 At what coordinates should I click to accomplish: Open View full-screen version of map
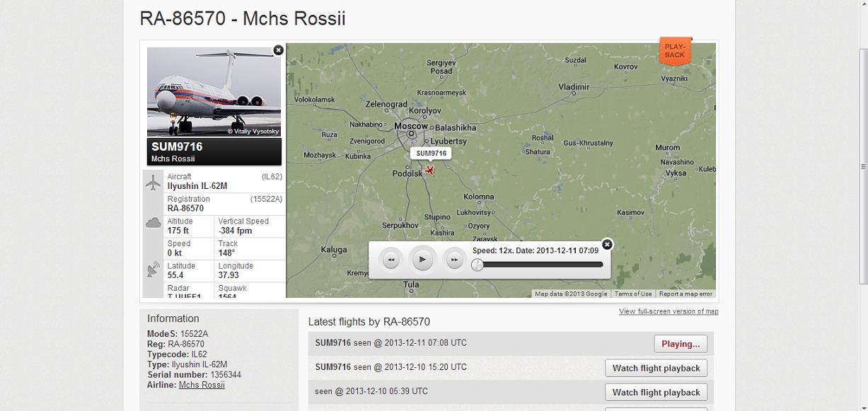point(669,311)
